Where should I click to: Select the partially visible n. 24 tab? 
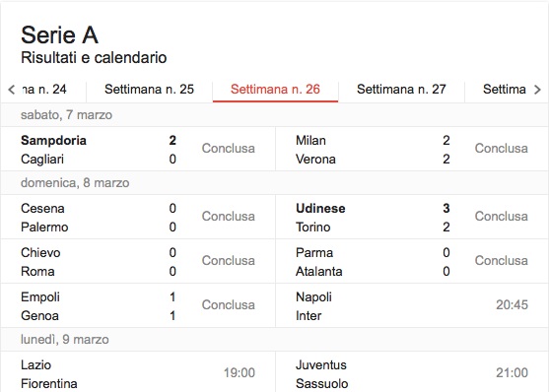44,90
